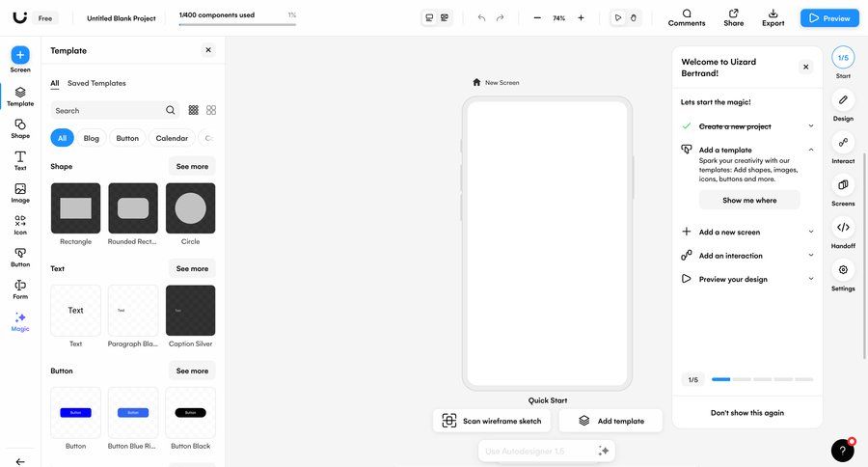Click See more for Button section
The height and width of the screenshot is (467, 868).
pos(192,371)
